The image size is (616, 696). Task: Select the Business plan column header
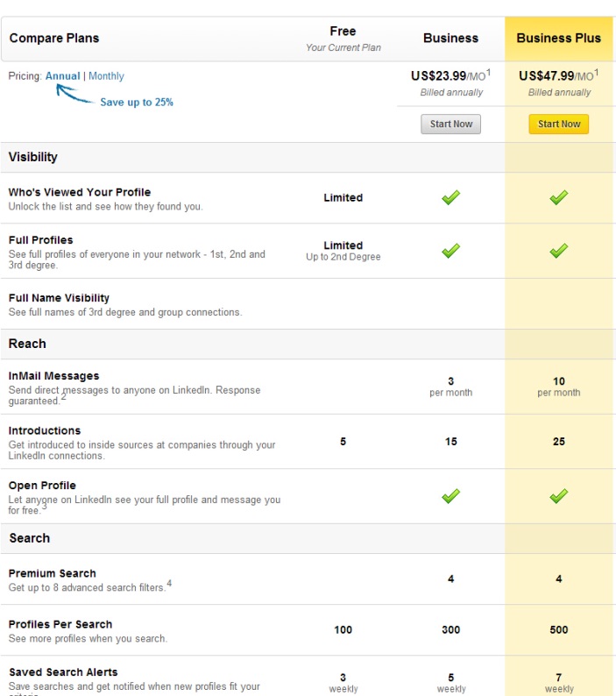click(450, 39)
